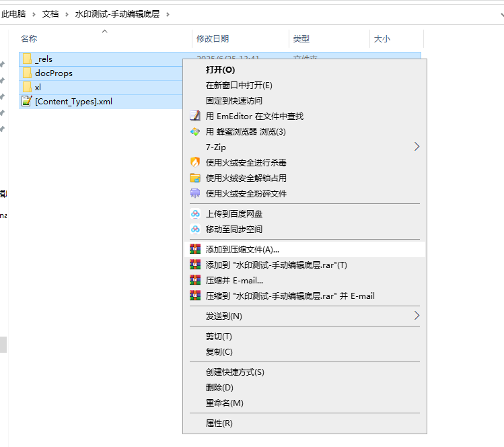This screenshot has width=504, height=447.
Task: Click the 蜂蜜浏览器 browser icon
Action: 195,131
